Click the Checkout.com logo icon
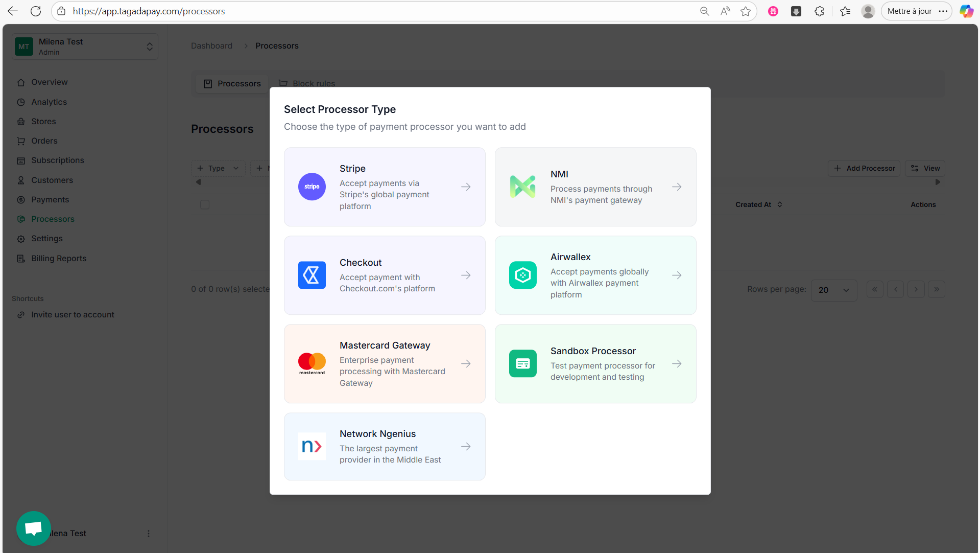 (x=312, y=275)
